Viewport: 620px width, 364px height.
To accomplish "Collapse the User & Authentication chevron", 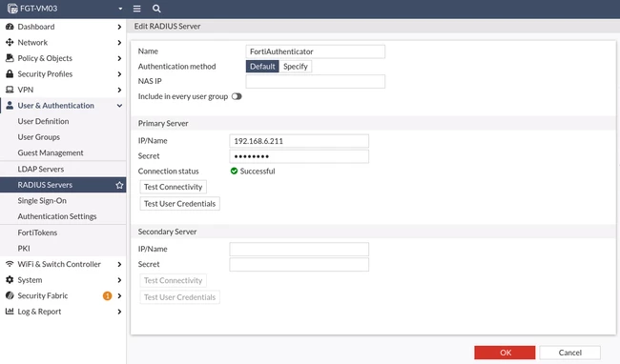I will pyautogui.click(x=119, y=106).
